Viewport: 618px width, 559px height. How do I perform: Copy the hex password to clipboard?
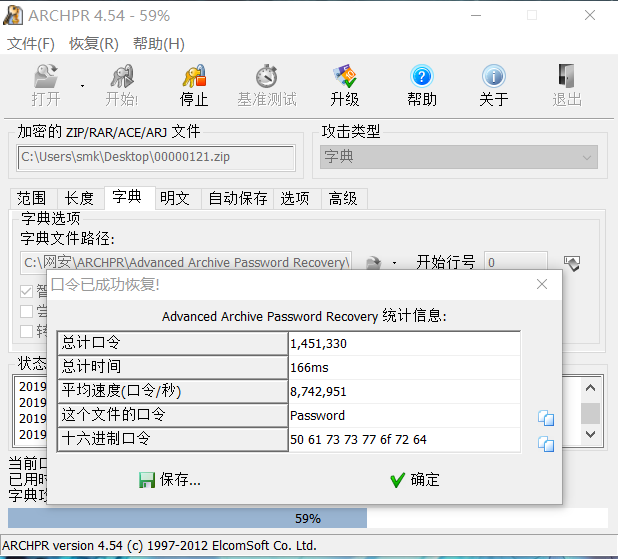tap(546, 444)
